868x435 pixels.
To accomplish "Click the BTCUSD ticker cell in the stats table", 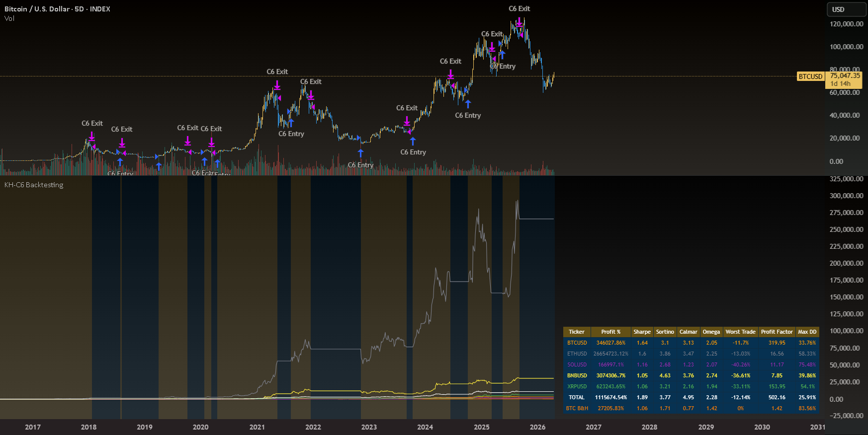I will (x=577, y=343).
